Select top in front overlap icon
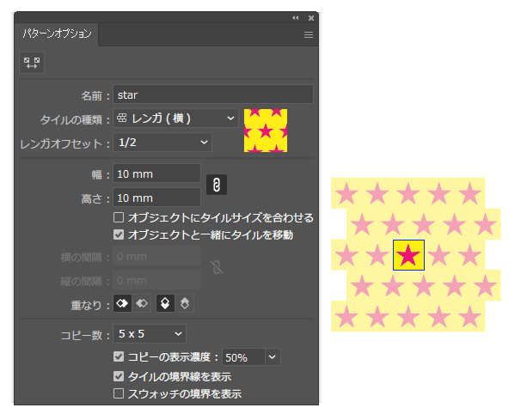 coord(165,304)
